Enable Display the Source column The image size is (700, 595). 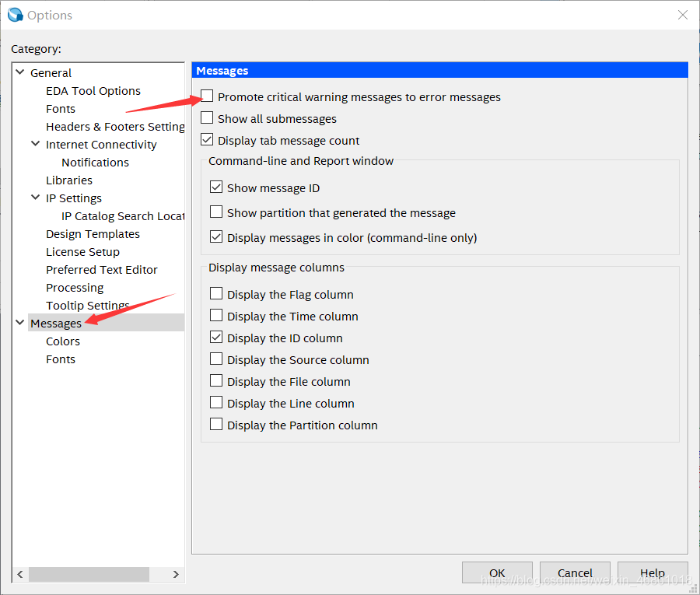pyautogui.click(x=216, y=359)
